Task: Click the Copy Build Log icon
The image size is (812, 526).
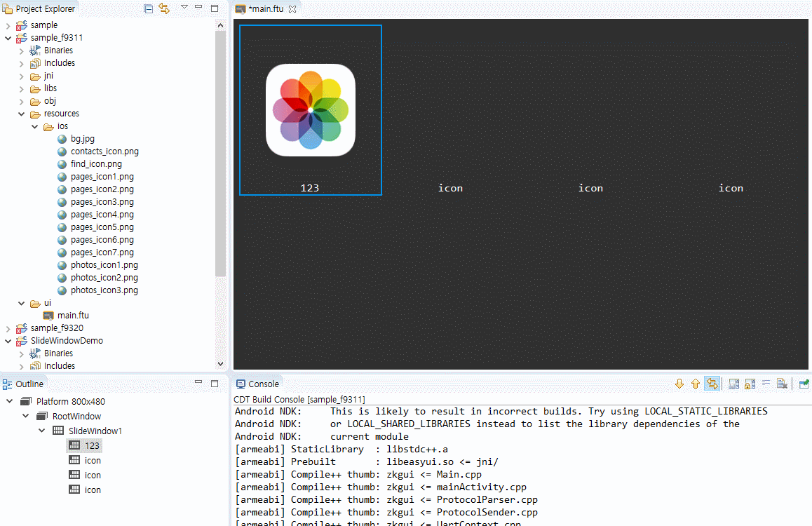Action: click(733, 384)
